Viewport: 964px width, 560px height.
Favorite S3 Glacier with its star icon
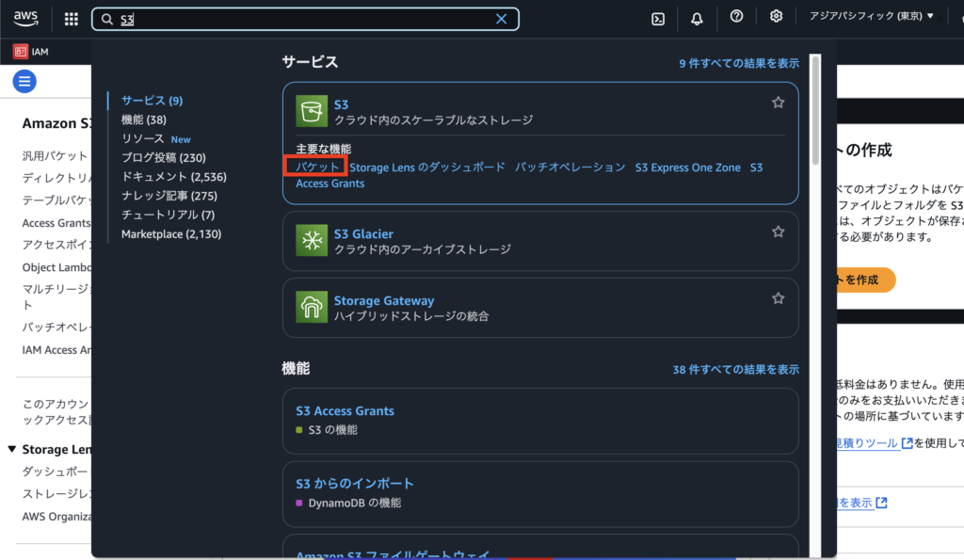[x=779, y=232]
